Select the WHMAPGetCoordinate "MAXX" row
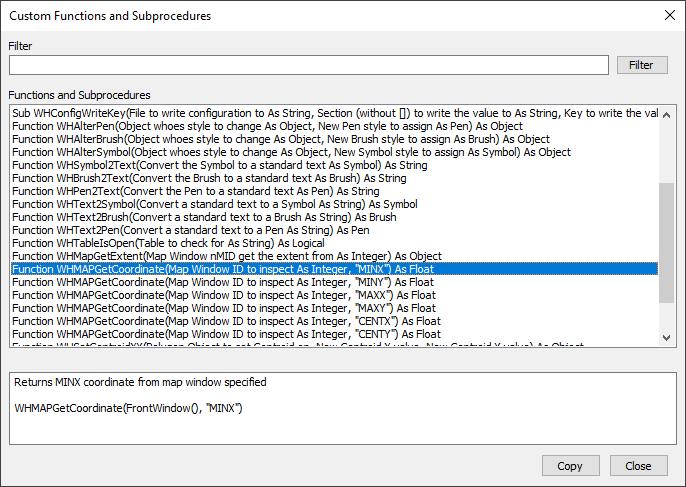The height and width of the screenshot is (487, 686). click(x=335, y=295)
